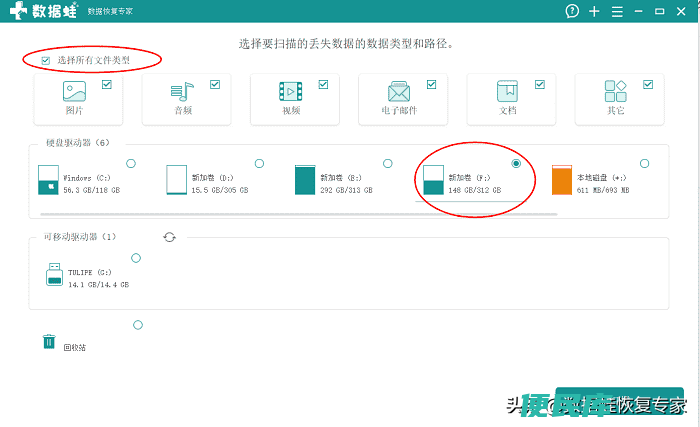Refresh the removable drives list

[169, 237]
